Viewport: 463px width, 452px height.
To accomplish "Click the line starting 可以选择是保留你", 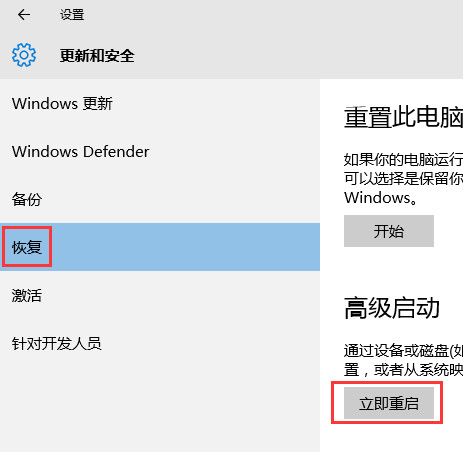I will [403, 179].
